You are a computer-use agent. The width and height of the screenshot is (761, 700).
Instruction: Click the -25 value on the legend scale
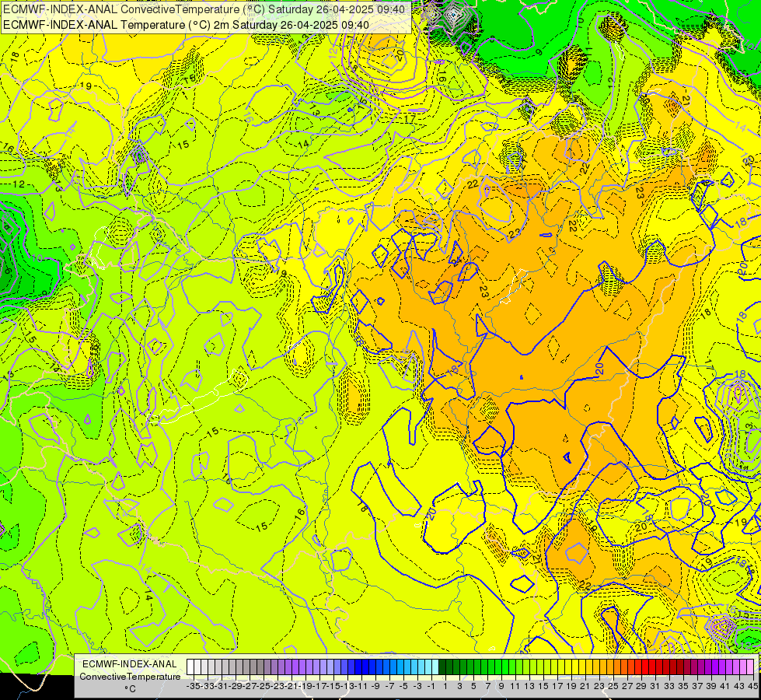264,686
